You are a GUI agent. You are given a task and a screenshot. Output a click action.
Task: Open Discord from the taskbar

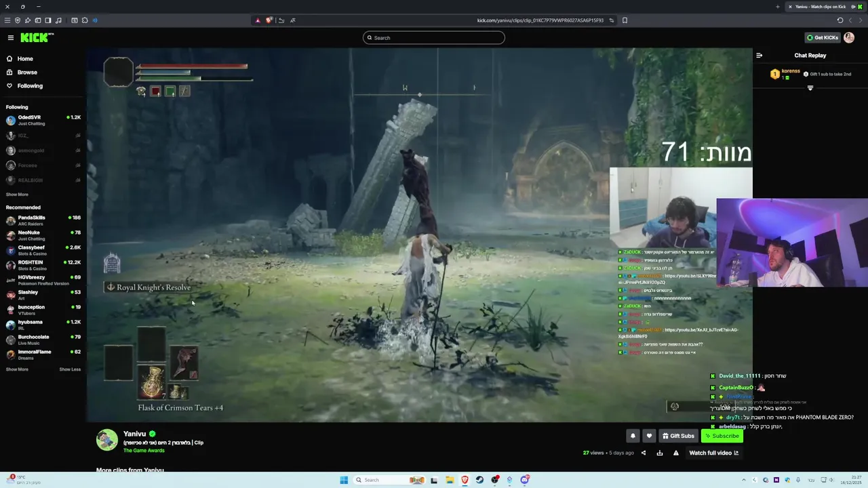525,480
